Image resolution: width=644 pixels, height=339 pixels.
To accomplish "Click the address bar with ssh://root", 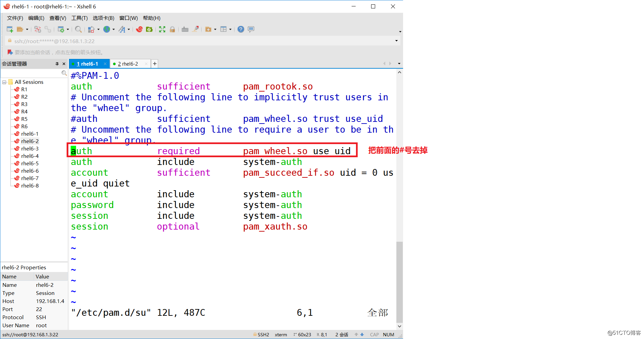I will tap(202, 41).
